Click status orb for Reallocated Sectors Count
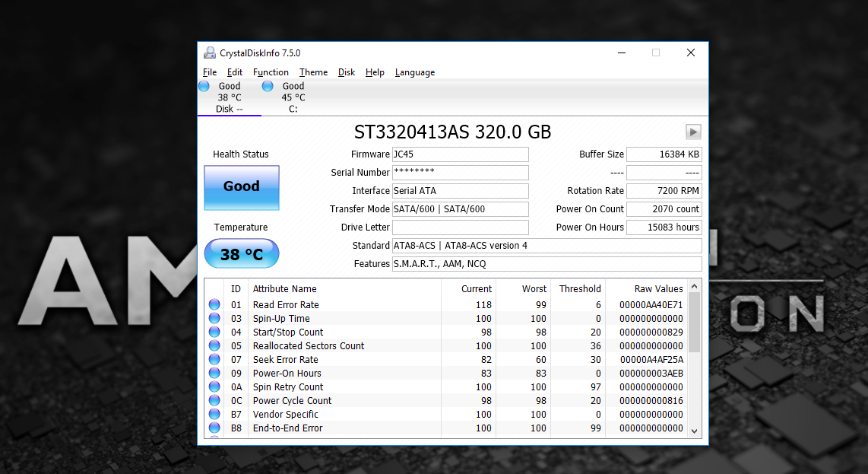Viewport: 868px width, 474px height. 214,345
